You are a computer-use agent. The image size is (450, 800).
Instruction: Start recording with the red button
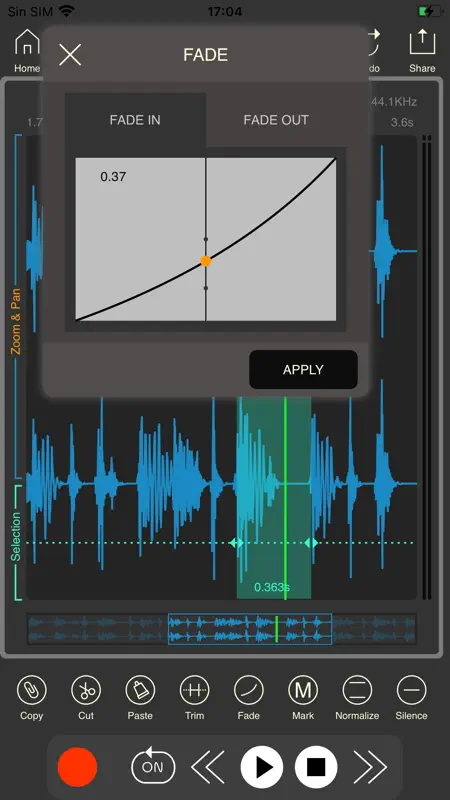coord(77,767)
